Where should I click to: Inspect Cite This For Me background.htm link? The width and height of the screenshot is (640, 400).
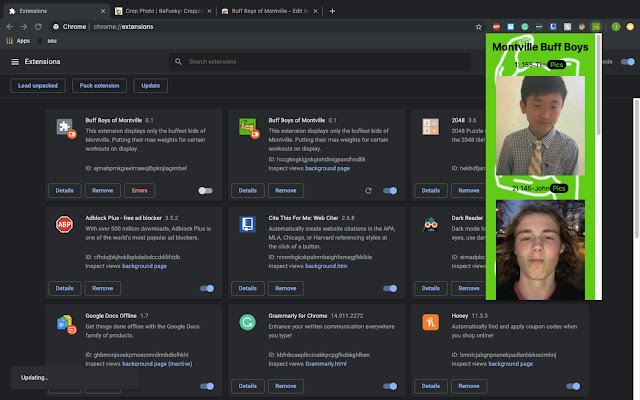click(x=326, y=266)
